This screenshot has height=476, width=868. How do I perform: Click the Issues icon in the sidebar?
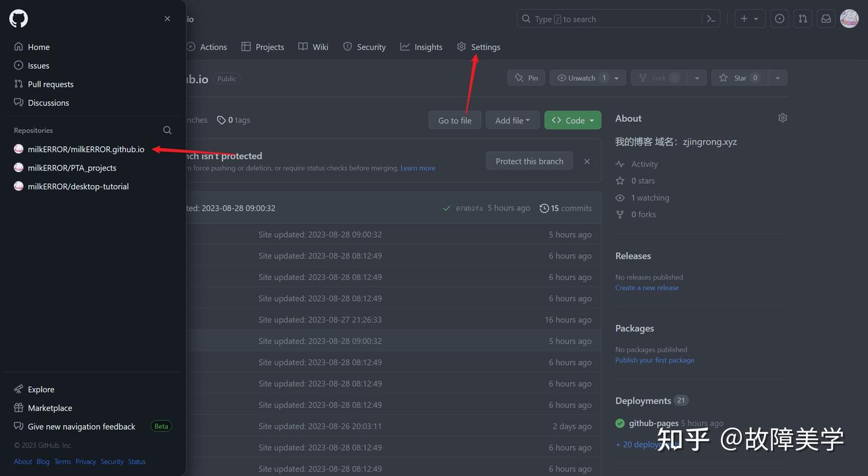pos(17,65)
